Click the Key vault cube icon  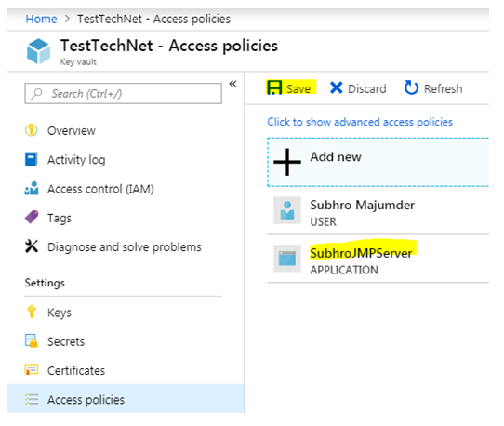38,51
